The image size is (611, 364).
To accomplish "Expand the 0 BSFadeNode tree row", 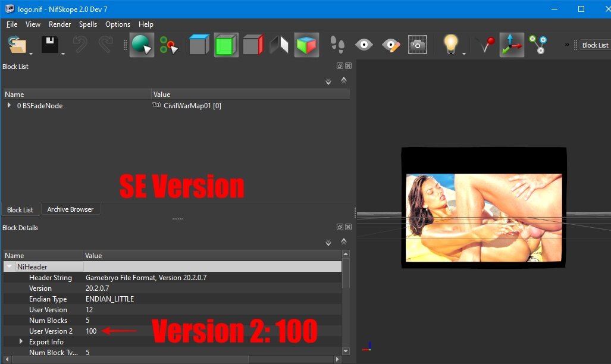I will 9,105.
